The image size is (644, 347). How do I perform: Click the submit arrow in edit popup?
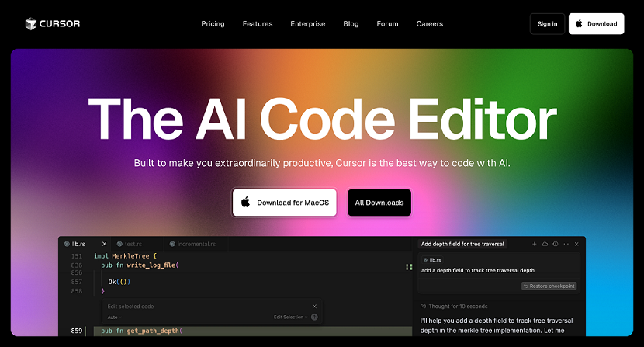pos(314,317)
